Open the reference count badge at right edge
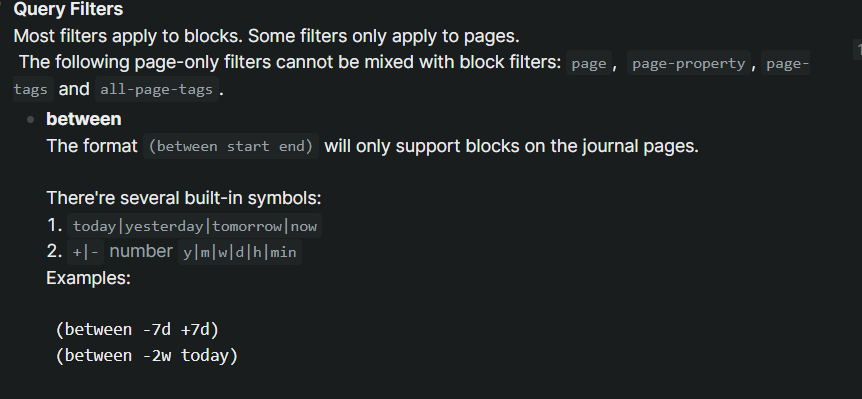 tap(858, 49)
